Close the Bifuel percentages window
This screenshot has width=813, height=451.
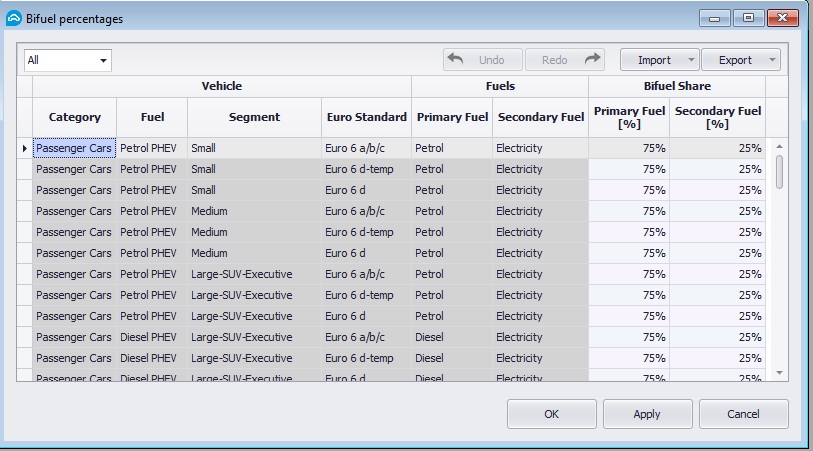click(782, 18)
